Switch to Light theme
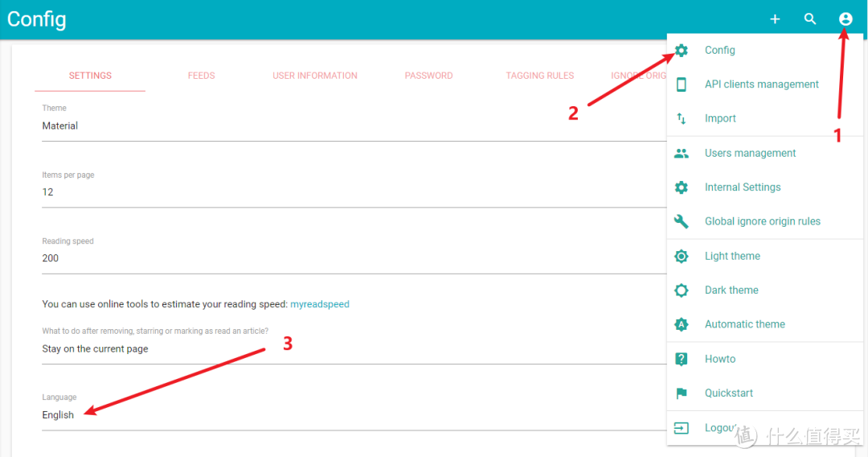 (732, 256)
